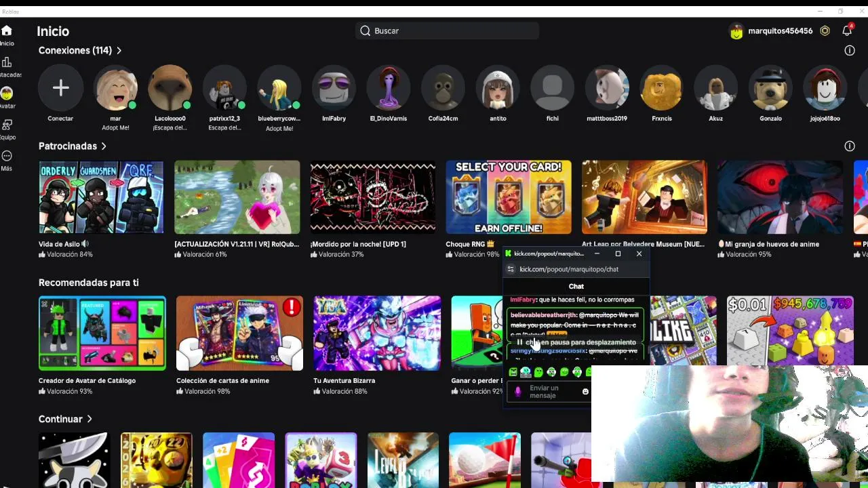
Task: Open friend Frxncis's avatar
Action: pyautogui.click(x=662, y=87)
